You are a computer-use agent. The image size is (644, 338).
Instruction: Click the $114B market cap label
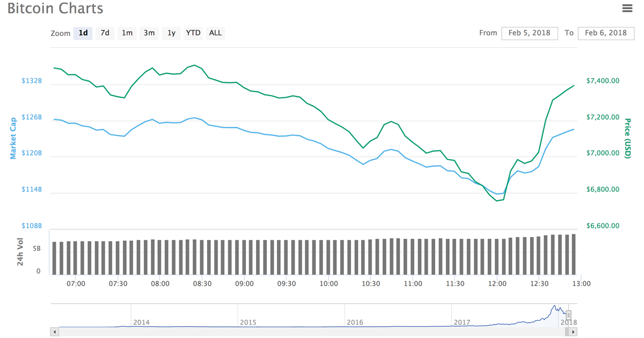[32, 189]
